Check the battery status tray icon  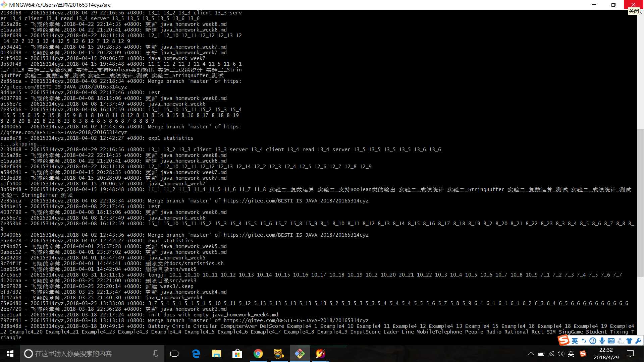coord(541,354)
